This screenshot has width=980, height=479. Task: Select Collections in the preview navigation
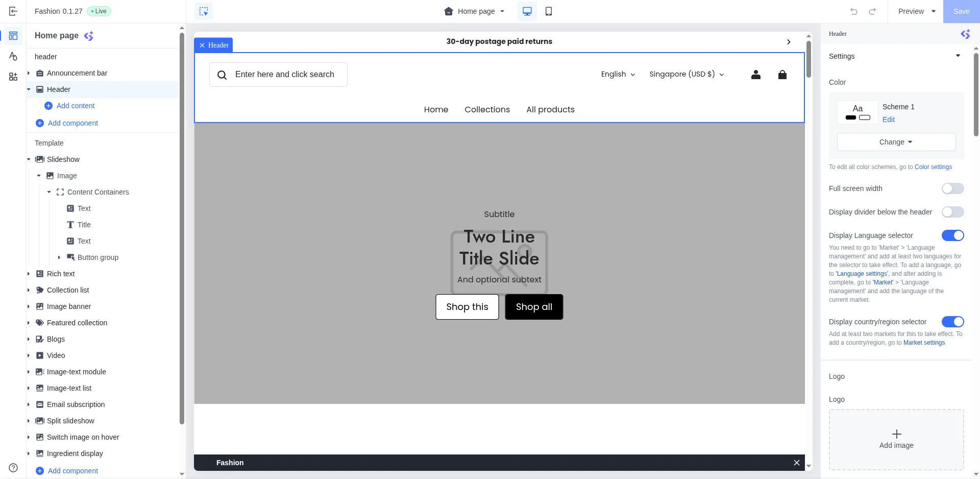487,109
